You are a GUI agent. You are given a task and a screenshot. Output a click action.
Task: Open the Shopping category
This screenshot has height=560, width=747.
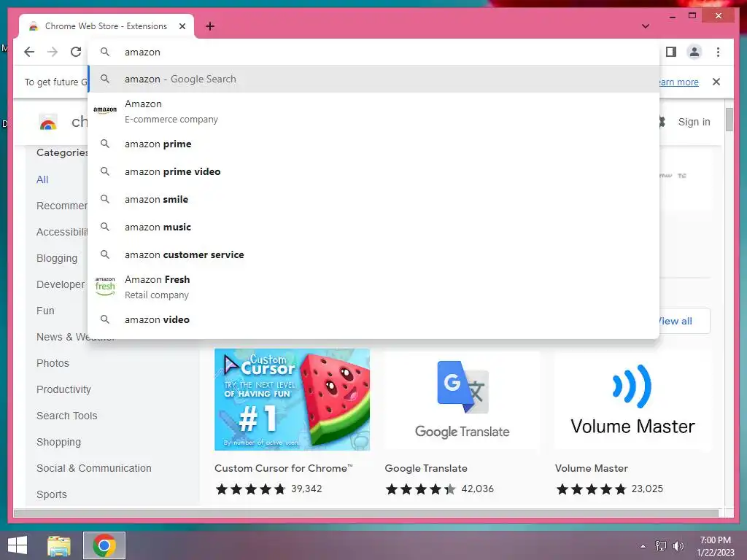click(x=58, y=442)
